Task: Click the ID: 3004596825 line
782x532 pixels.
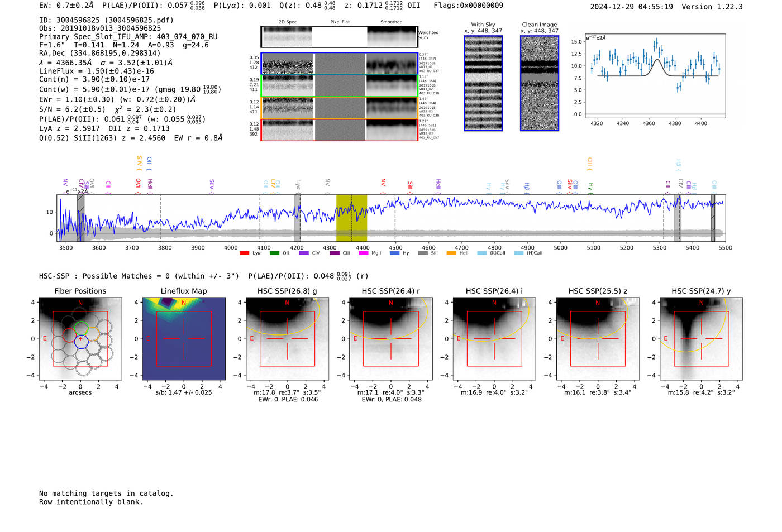Action: point(106,20)
